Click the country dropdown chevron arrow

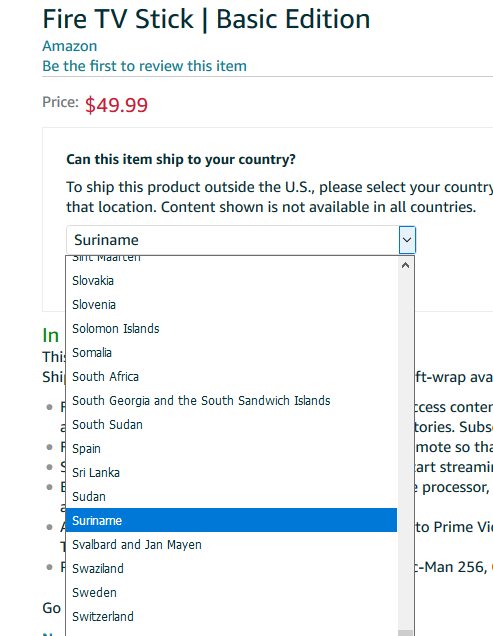(407, 240)
